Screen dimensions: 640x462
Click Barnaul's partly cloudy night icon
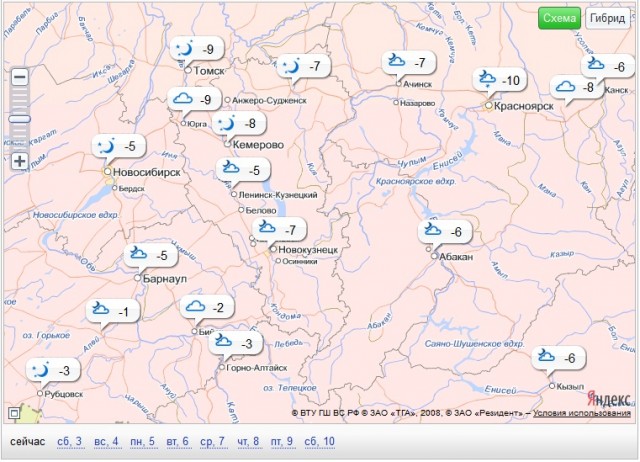pyautogui.click(x=138, y=253)
